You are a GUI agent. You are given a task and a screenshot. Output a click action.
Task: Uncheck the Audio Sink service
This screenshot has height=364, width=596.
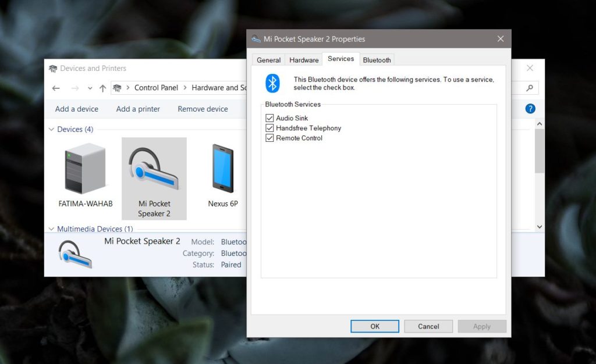pos(269,117)
